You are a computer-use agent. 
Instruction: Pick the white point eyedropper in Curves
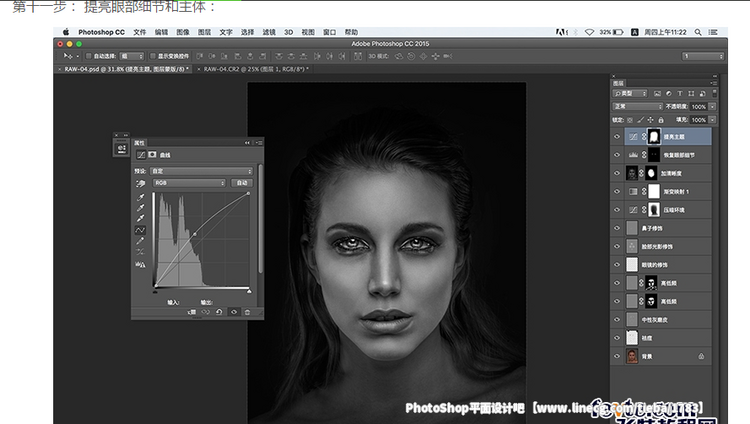141,217
